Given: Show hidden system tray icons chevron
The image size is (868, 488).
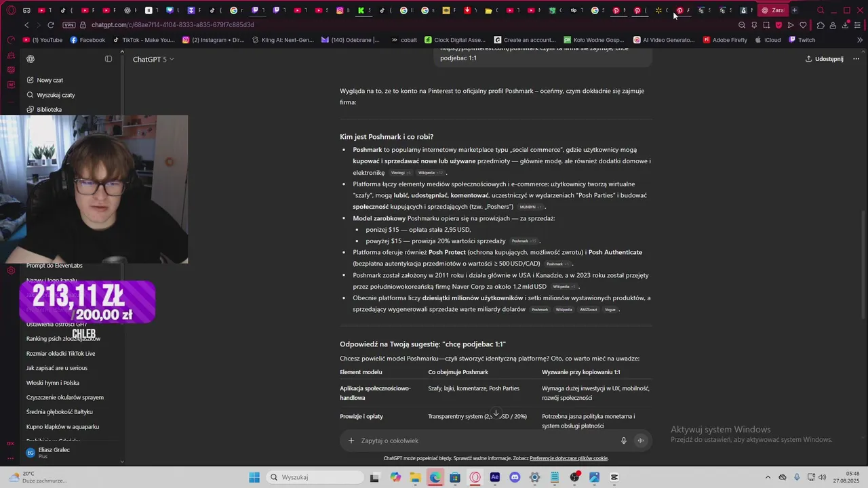Looking at the screenshot, I should click(x=768, y=477).
